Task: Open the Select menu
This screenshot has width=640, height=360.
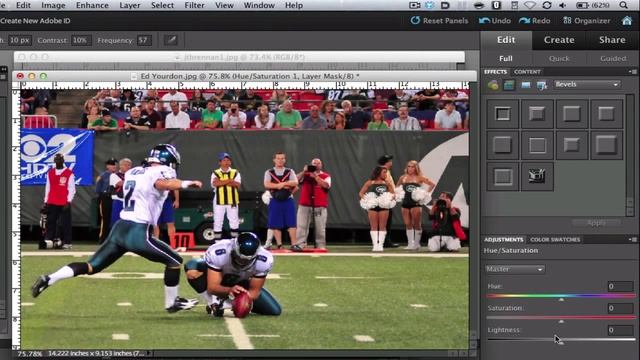Action: (162, 5)
